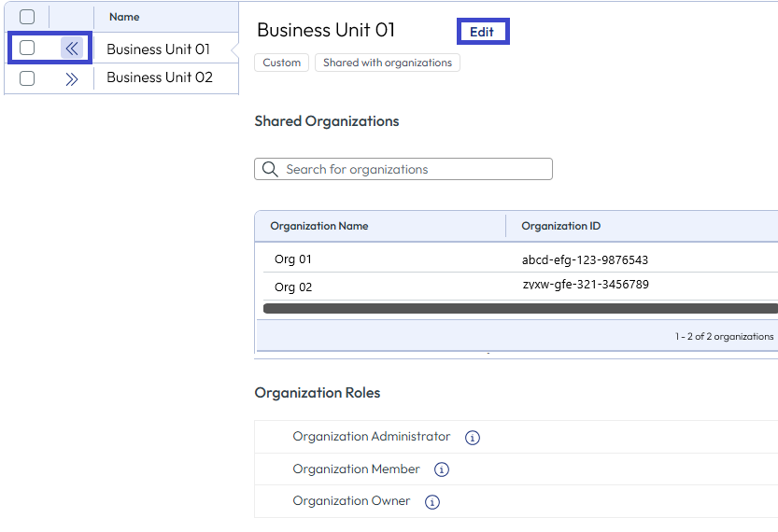Select the Org 02 table row
The image size is (778, 532).
516,287
